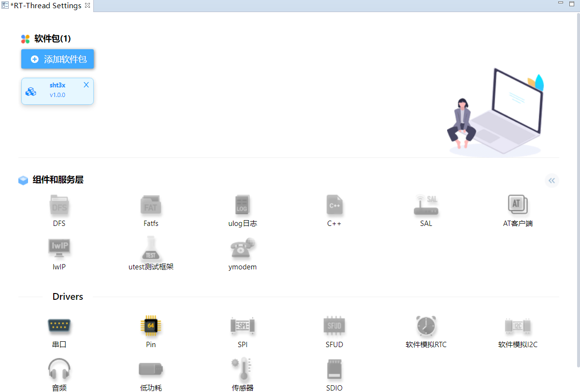The height and width of the screenshot is (392, 580).
Task: Click the vertical scrollbar thumb
Action: pos(578,189)
